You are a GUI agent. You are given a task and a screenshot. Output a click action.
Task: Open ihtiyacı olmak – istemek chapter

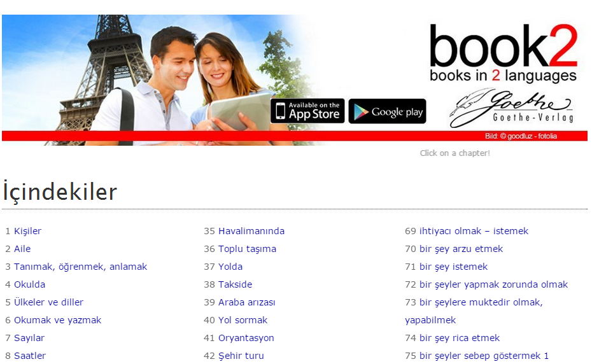[474, 231]
